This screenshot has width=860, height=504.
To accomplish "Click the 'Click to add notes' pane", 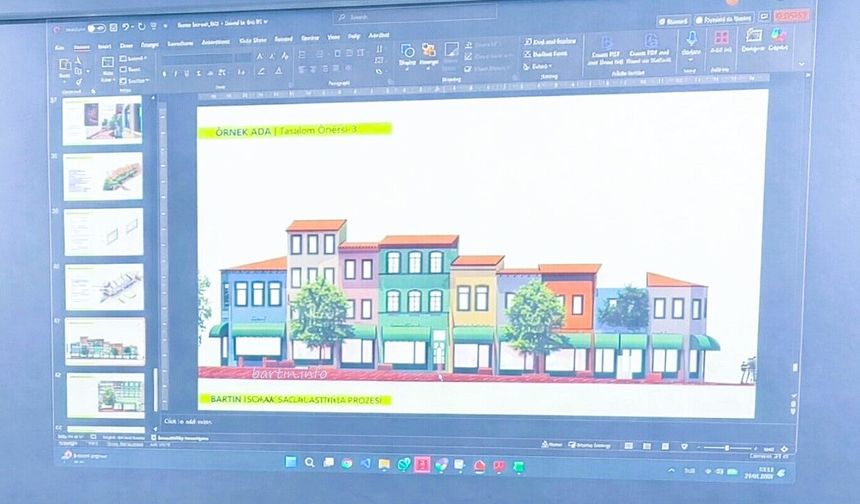I will (189, 421).
